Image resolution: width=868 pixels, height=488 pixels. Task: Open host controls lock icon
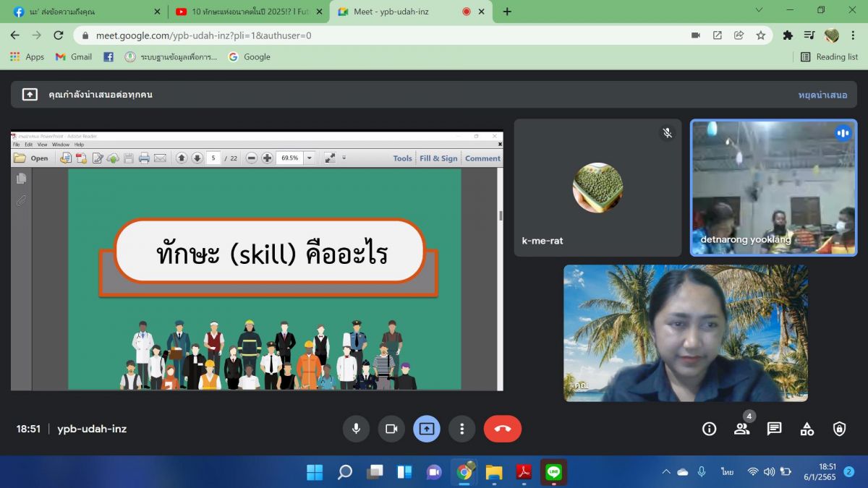point(839,429)
